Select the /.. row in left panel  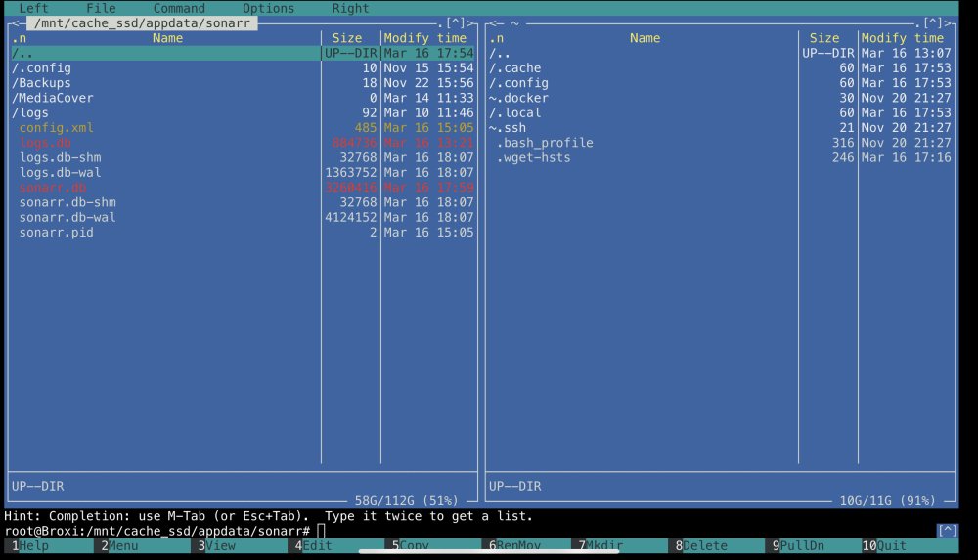243,53
